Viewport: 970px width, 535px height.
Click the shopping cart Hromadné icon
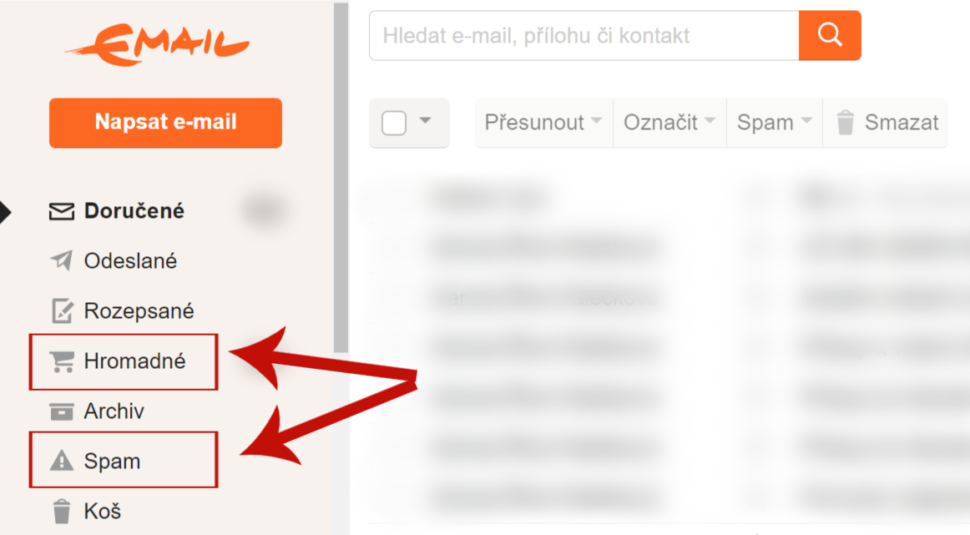tap(62, 361)
